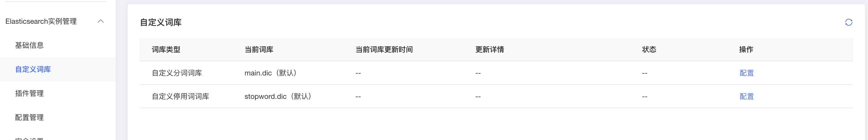Click the 当前词库更新时间 column header

click(384, 50)
